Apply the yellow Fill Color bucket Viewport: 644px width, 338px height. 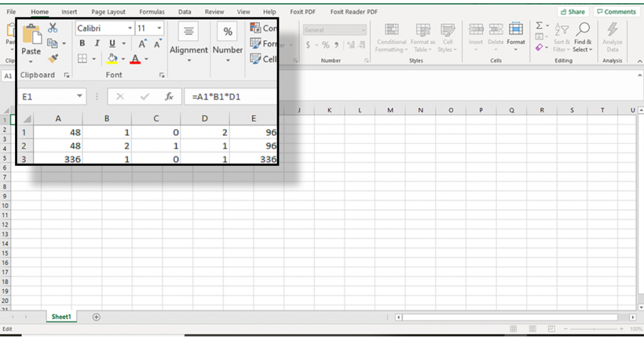coord(112,58)
